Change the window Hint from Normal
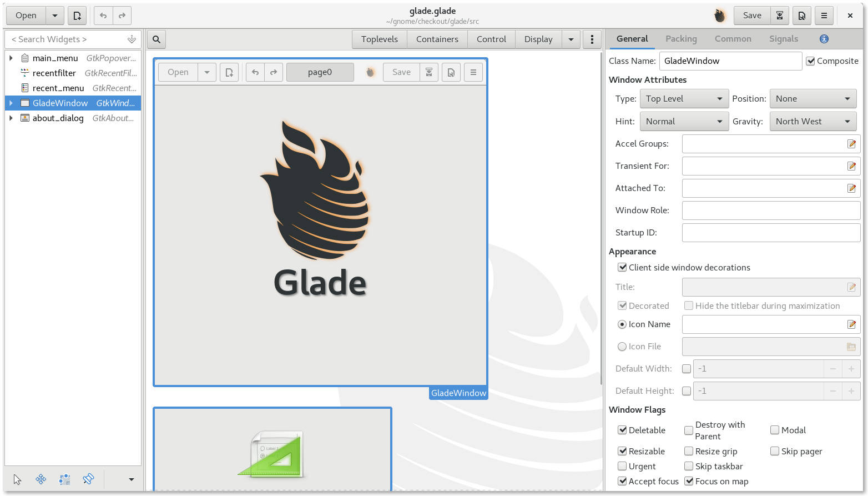 tap(684, 121)
